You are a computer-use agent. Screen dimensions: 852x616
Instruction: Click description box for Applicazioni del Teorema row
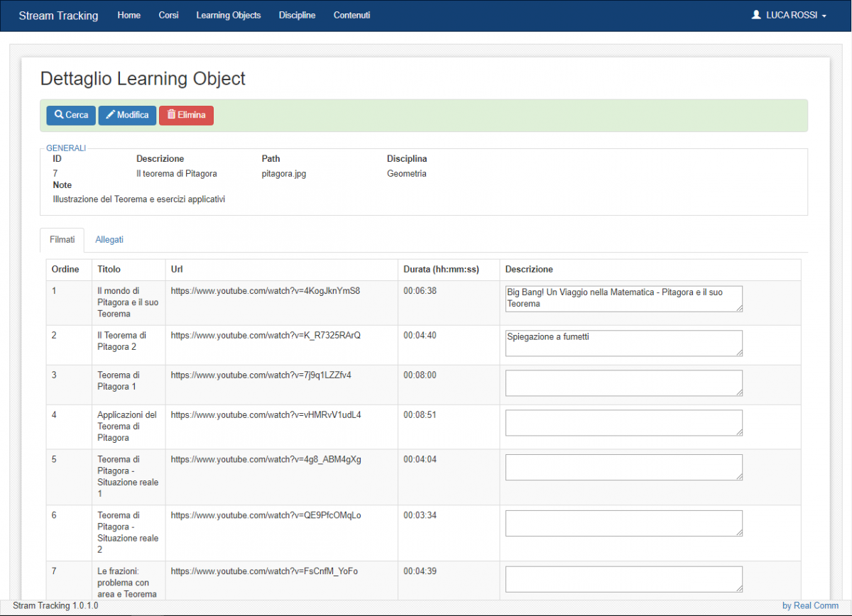pos(623,422)
